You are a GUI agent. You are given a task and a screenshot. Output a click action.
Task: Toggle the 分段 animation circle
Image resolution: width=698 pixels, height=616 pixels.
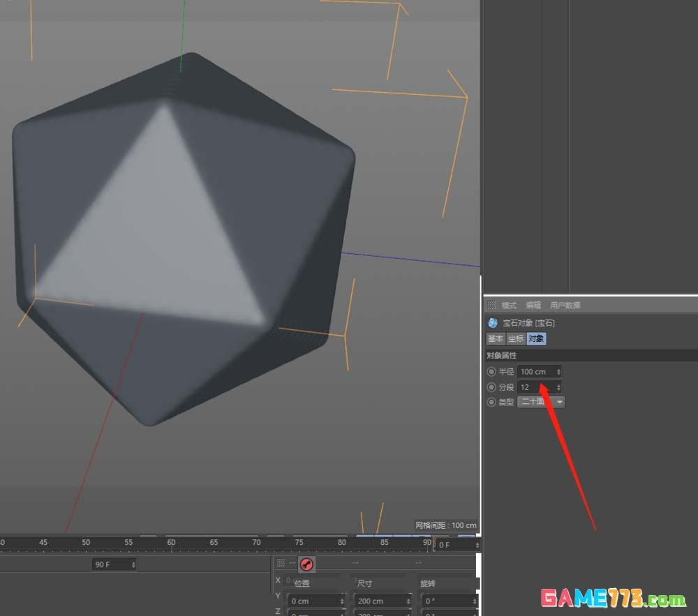coord(491,387)
